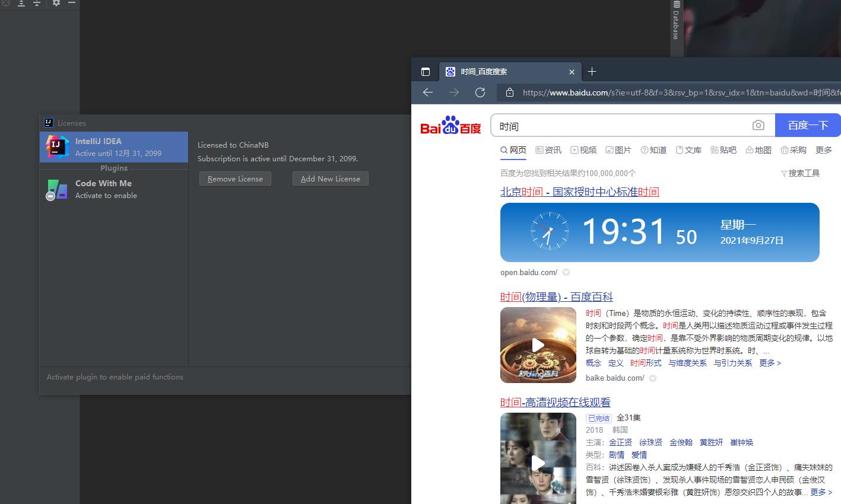The image size is (841, 504).
Task: Click the collapse all icon in IDE toolbar
Action: [x=37, y=3]
